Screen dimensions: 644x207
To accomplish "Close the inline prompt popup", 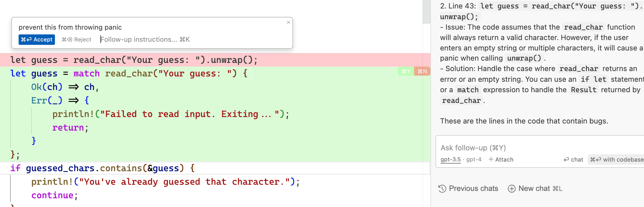I will point(288,22).
